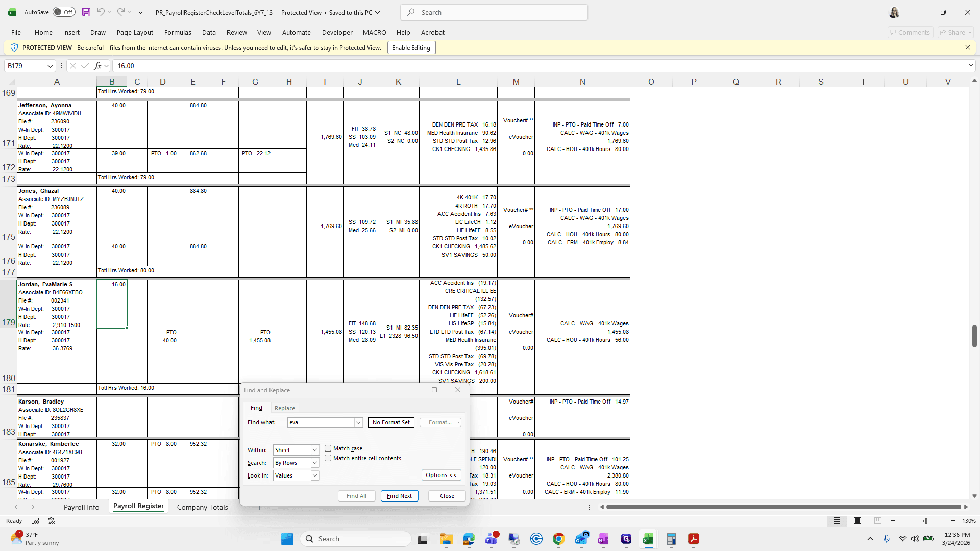The height and width of the screenshot is (551, 980).
Task: Switch to Payroll Info sheet tab
Action: [x=81, y=507]
